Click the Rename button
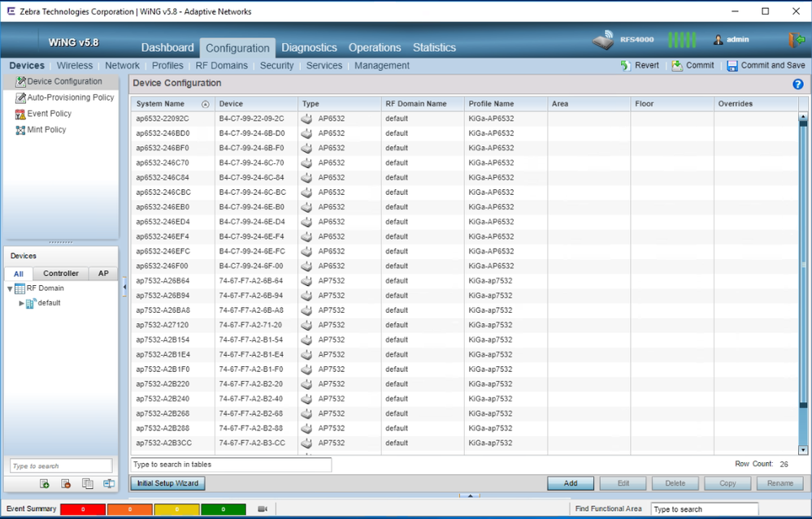This screenshot has width=812, height=519. coord(779,483)
